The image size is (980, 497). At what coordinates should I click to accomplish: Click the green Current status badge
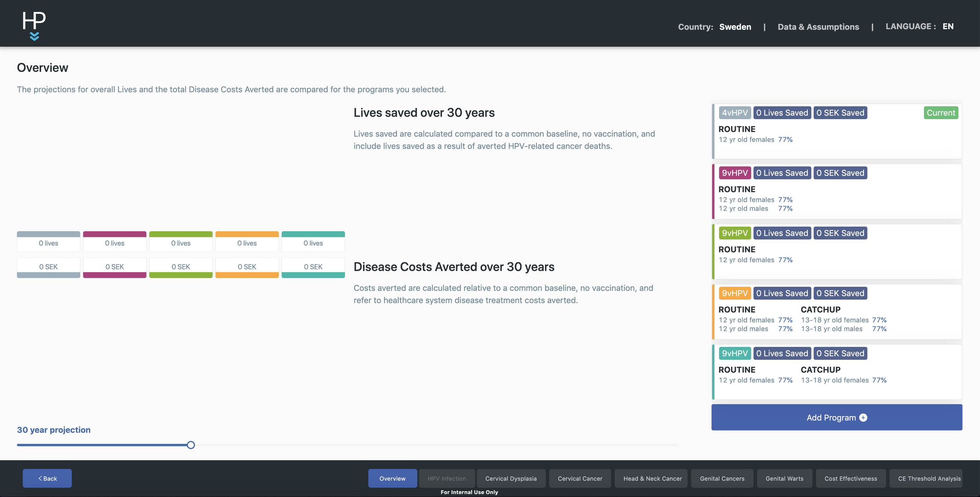940,113
